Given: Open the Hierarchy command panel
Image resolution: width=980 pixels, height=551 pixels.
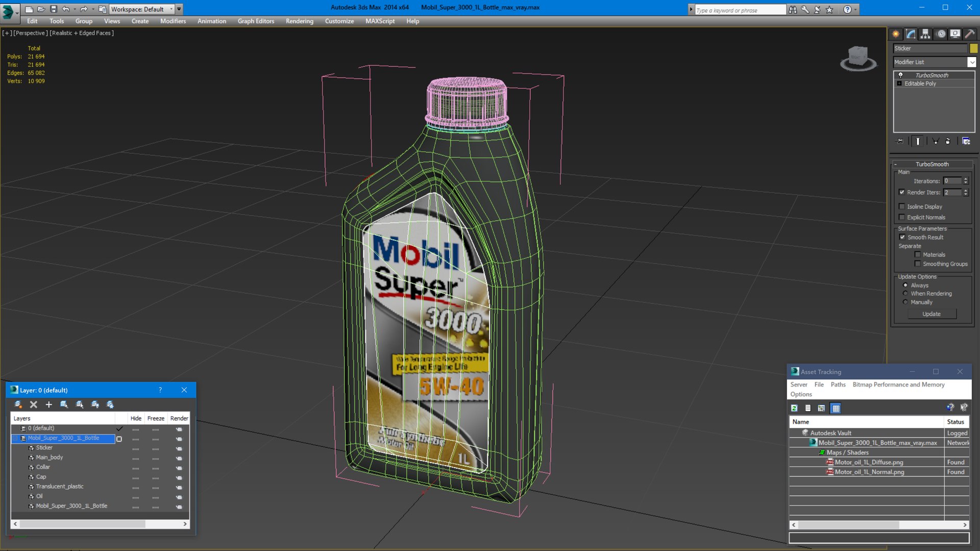Looking at the screenshot, I should pyautogui.click(x=925, y=34).
